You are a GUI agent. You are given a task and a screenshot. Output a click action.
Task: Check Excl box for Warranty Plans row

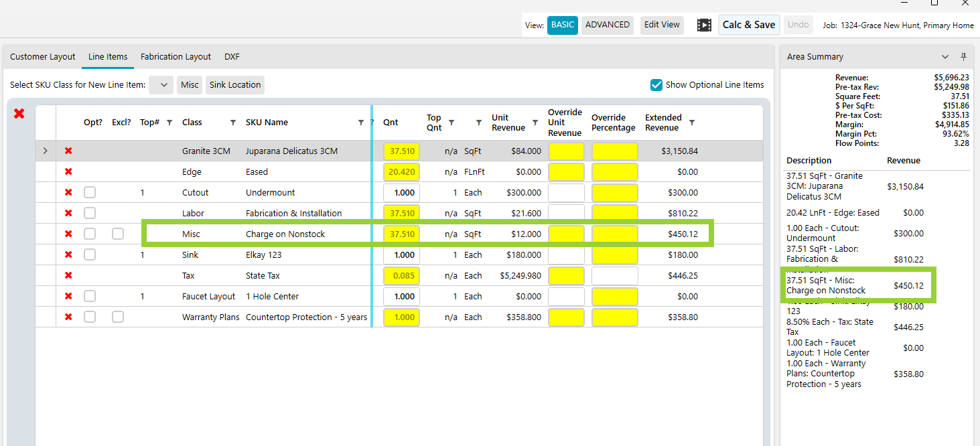(118, 317)
